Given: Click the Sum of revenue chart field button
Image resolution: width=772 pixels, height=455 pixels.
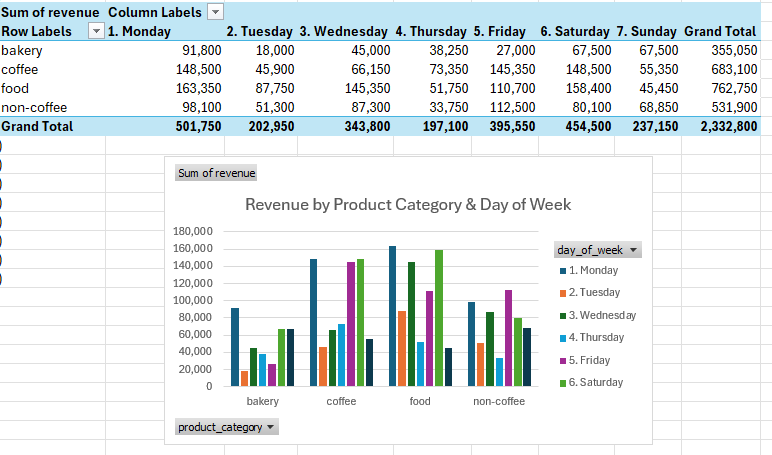Looking at the screenshot, I should click(216, 173).
